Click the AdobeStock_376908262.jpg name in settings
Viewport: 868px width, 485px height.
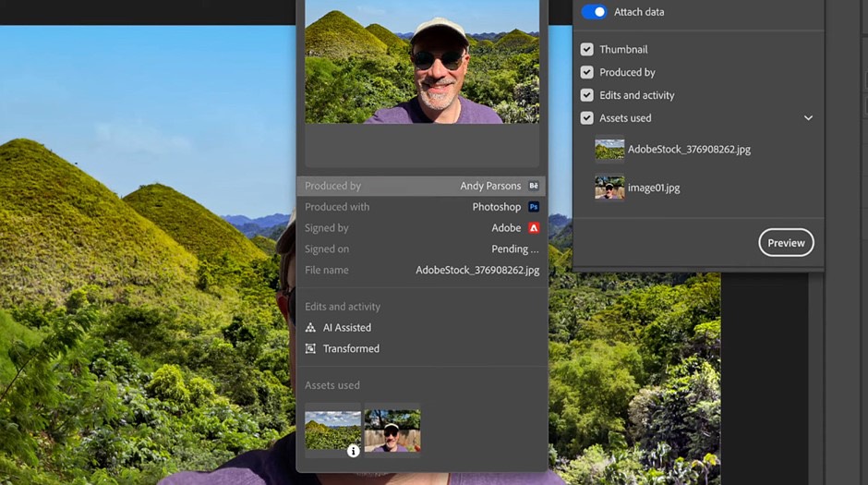[689, 150]
